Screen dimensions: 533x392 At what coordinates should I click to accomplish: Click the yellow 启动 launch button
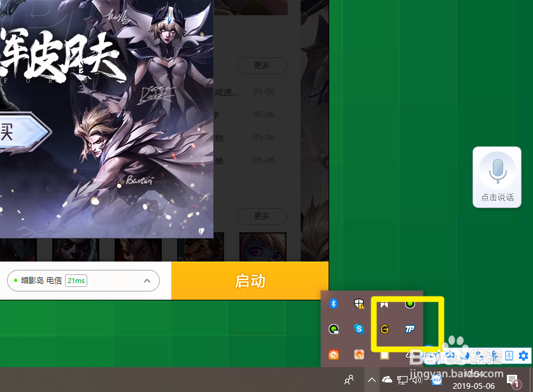[250, 281]
